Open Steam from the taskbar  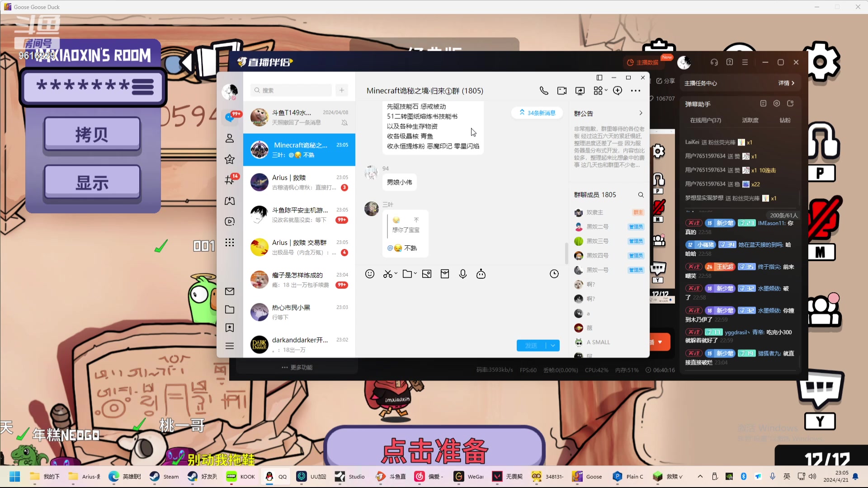pos(165,476)
